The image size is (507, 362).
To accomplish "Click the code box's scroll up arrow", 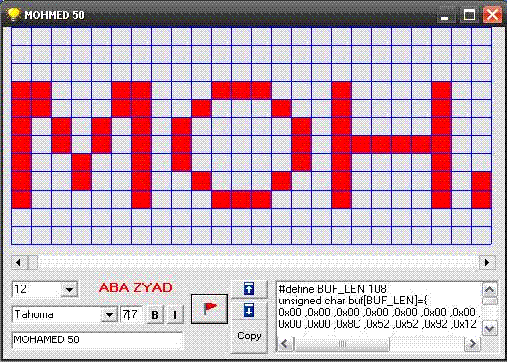I will 490,290.
